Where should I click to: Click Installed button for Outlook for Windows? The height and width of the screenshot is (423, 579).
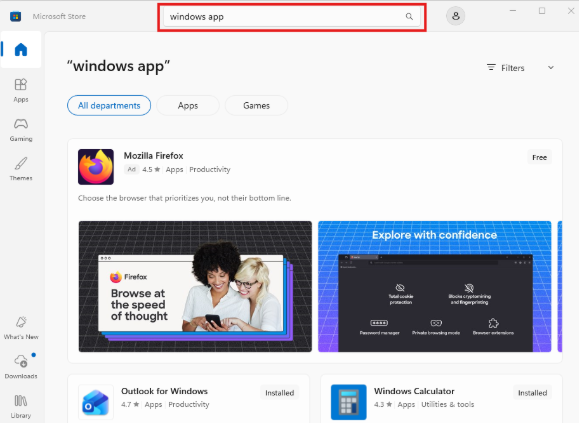280,393
